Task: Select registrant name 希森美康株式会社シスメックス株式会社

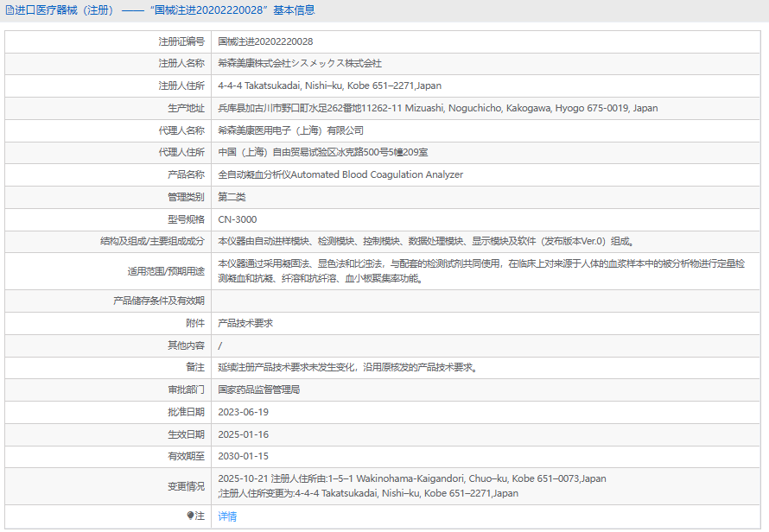Action: (x=300, y=63)
